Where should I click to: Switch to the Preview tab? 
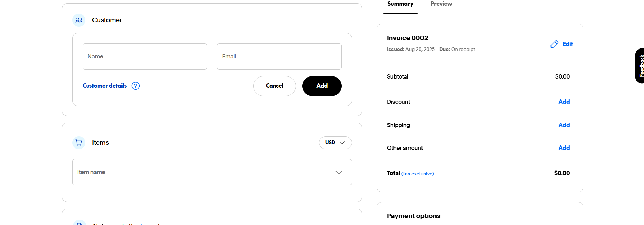point(441,4)
